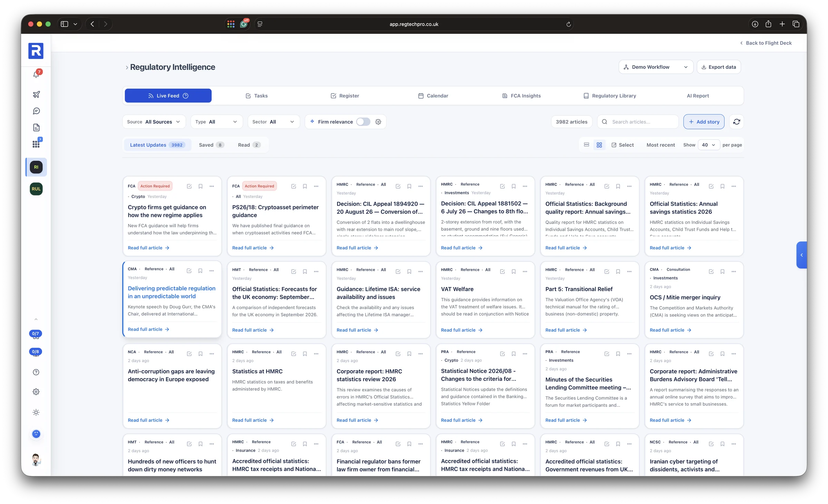Switch to Tasks tab
Image resolution: width=828 pixels, height=504 pixels.
click(x=257, y=96)
